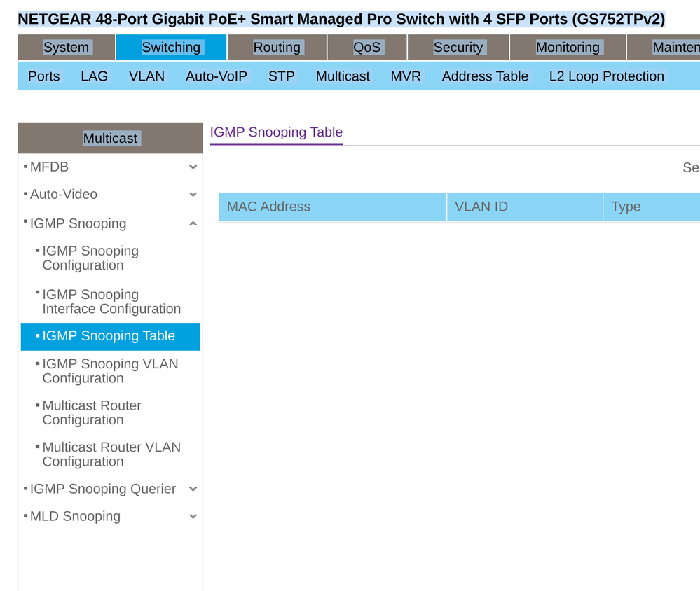Expand the MLD Snooping chevron

[x=193, y=517]
